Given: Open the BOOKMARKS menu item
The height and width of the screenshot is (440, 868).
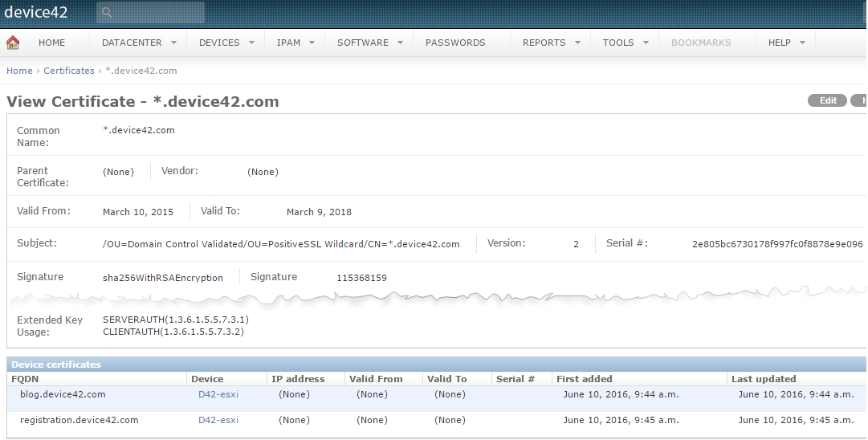Looking at the screenshot, I should pos(701,43).
